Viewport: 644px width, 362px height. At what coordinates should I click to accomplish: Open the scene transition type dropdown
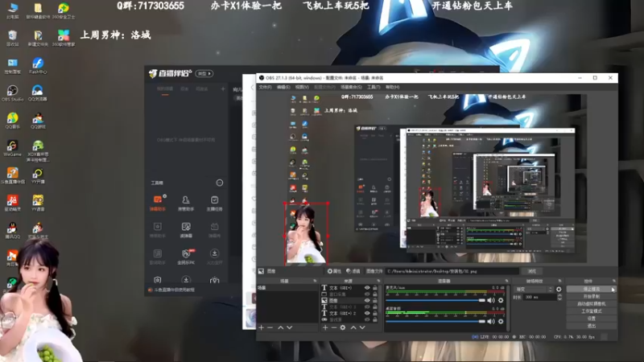pyautogui.click(x=534, y=290)
